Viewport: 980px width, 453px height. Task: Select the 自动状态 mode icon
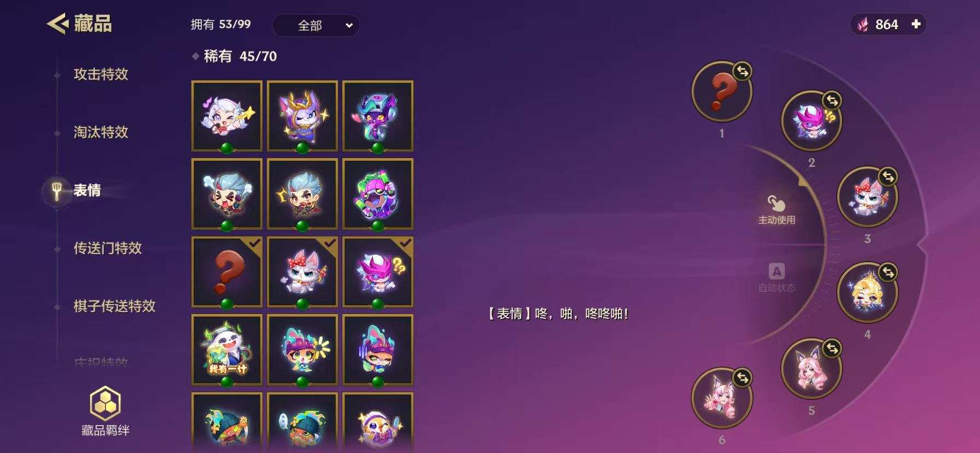click(777, 271)
